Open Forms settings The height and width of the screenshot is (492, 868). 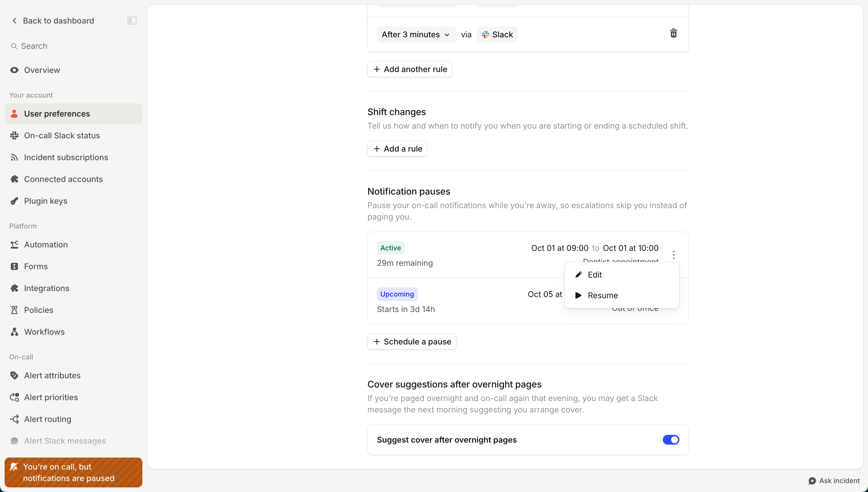click(x=73, y=266)
